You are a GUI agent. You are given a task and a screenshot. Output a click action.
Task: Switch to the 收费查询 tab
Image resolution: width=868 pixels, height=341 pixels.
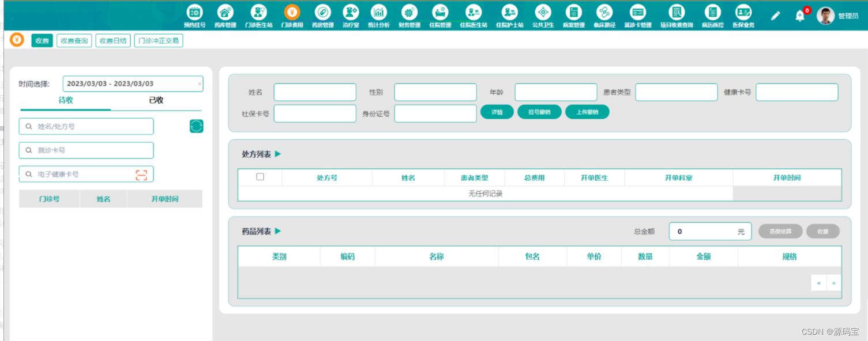(74, 40)
